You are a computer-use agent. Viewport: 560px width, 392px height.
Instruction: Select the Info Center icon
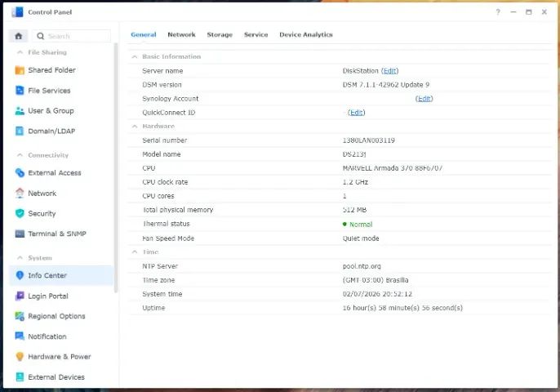pos(20,275)
